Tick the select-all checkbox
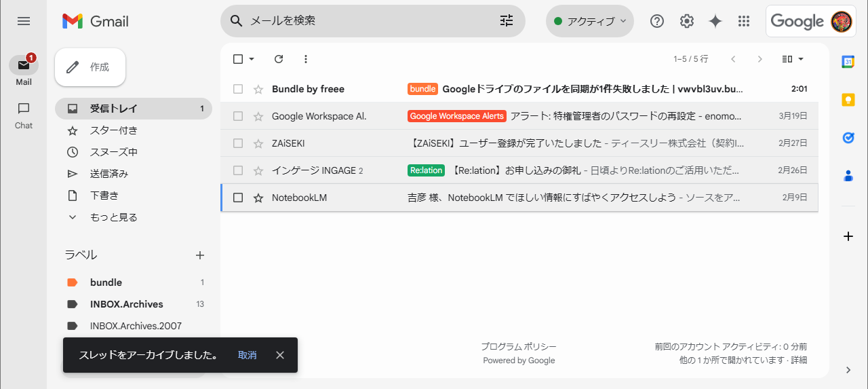 (238, 59)
